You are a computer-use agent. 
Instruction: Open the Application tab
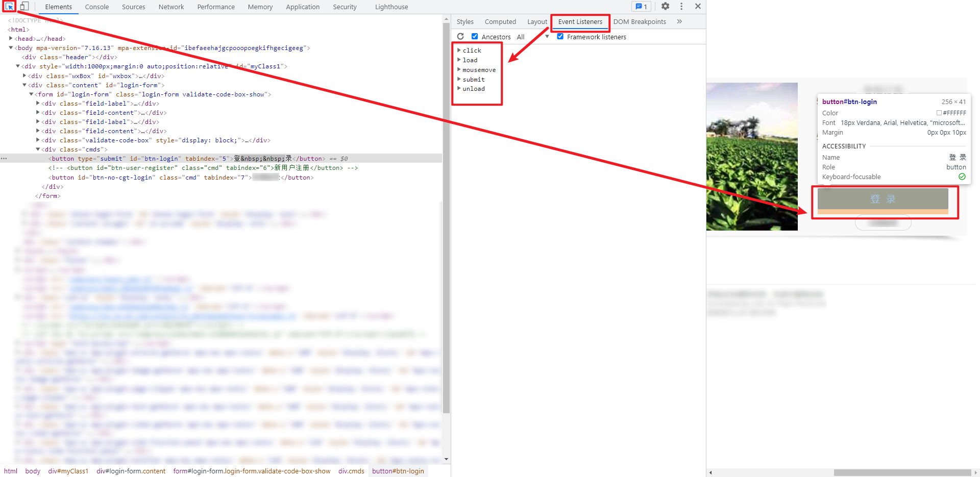point(303,7)
